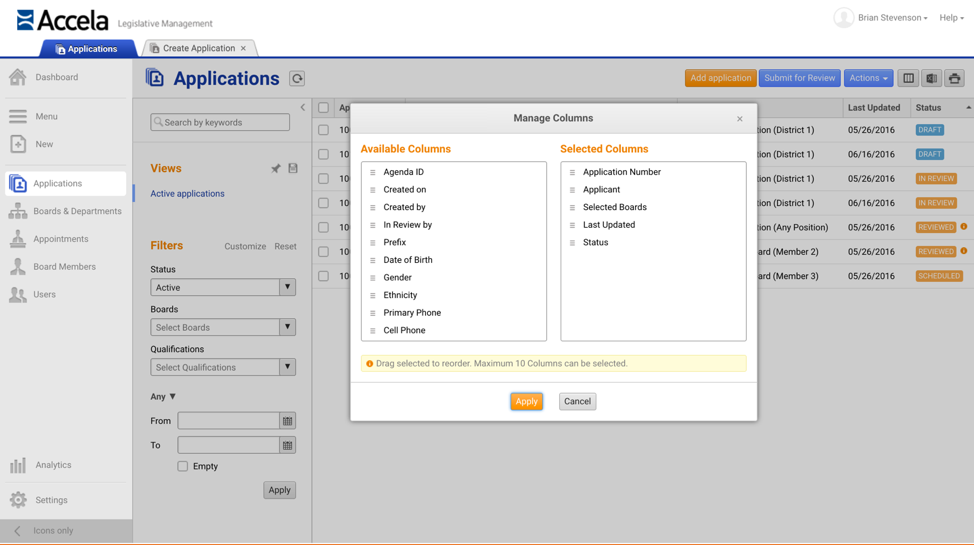Check the row checkbox for Any Position application

(x=324, y=227)
